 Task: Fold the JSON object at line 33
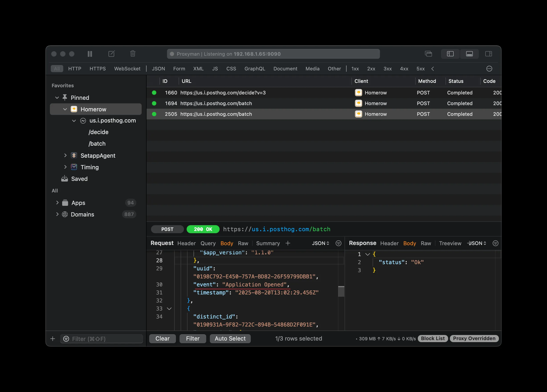coord(169,308)
